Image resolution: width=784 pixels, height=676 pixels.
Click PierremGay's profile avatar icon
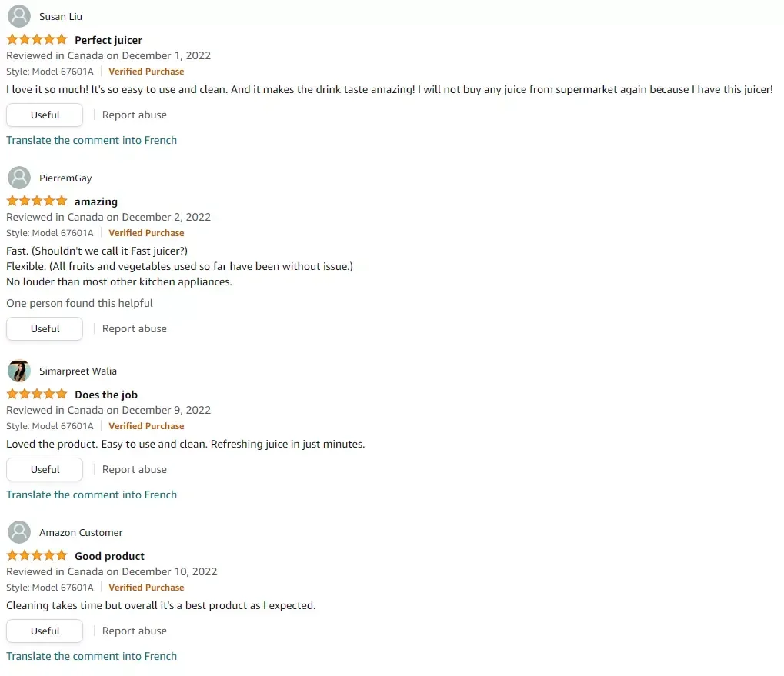[19, 178]
